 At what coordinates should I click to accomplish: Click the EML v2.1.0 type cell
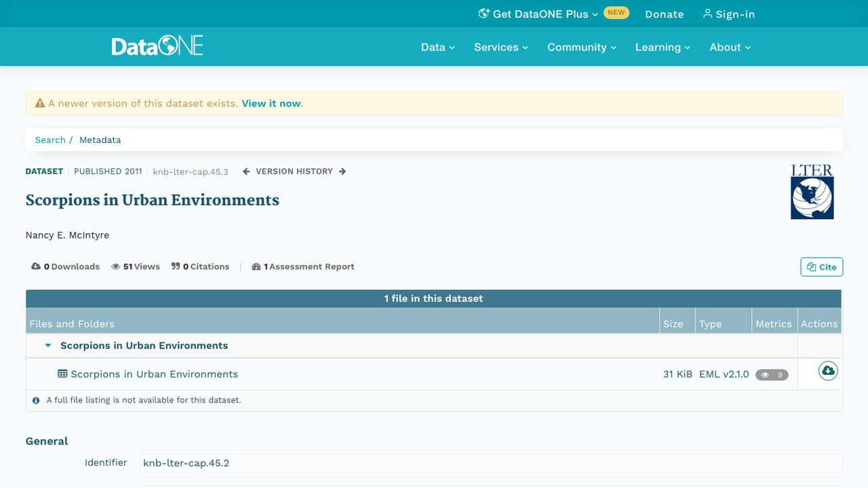(x=724, y=374)
